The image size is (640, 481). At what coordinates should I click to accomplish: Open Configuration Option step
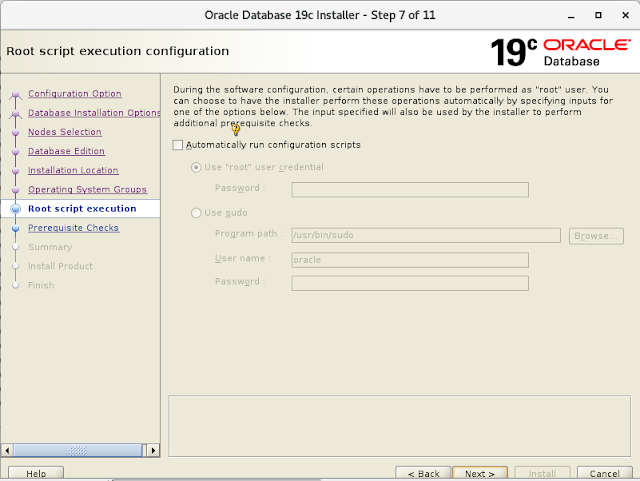point(75,94)
